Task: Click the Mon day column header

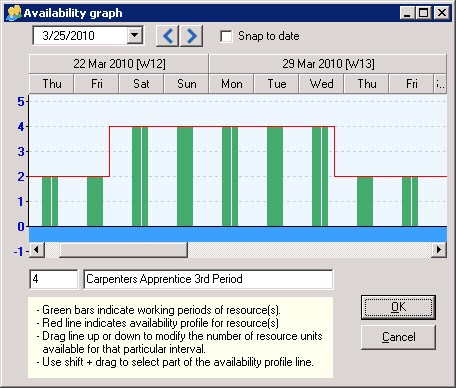Action: [232, 84]
